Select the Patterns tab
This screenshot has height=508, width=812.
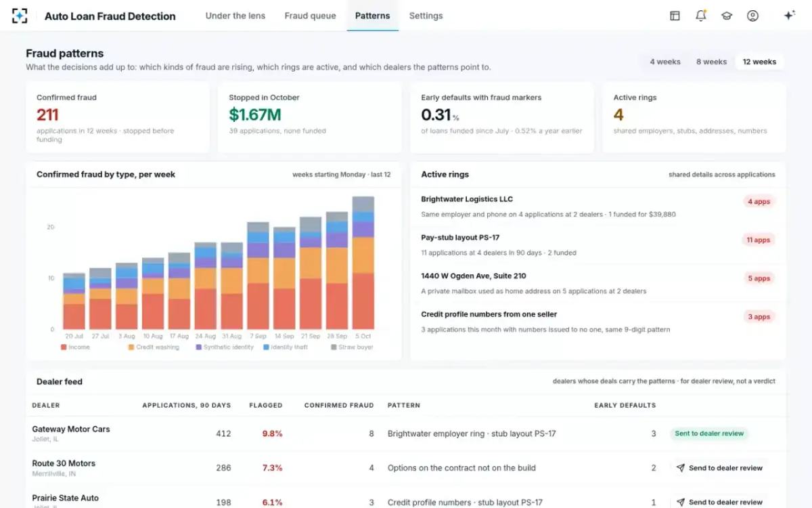(x=372, y=16)
